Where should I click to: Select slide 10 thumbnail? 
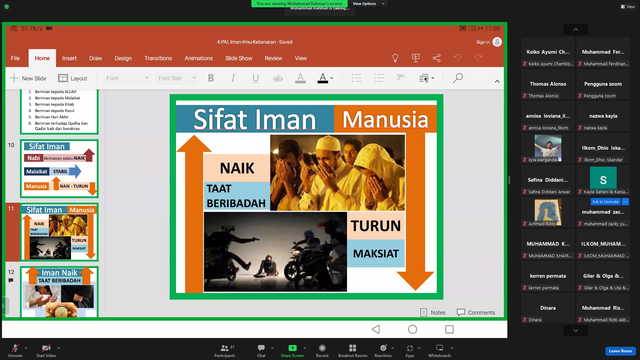point(59,169)
